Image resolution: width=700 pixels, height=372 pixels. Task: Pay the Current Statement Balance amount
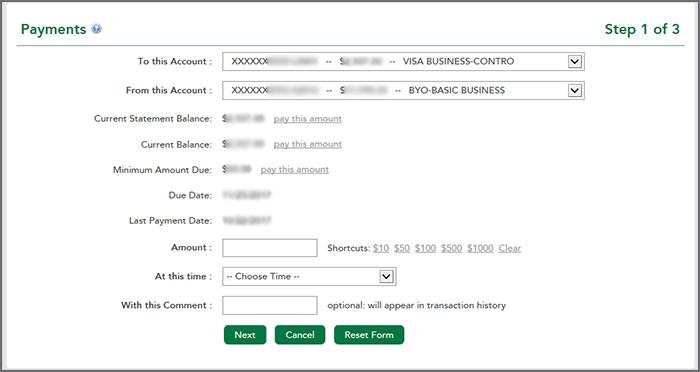(308, 119)
